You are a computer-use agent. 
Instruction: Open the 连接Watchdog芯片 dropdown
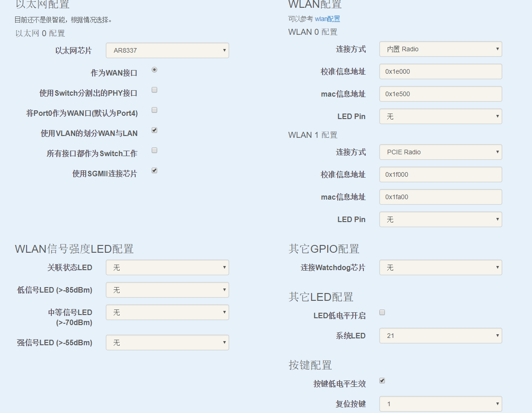[x=440, y=267]
